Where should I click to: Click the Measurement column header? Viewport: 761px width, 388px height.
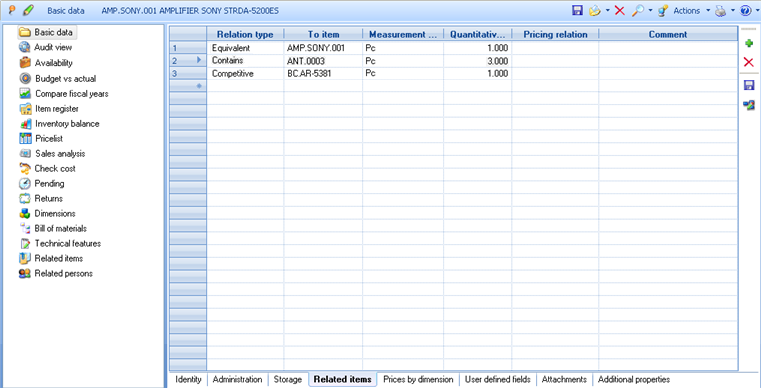tap(403, 34)
